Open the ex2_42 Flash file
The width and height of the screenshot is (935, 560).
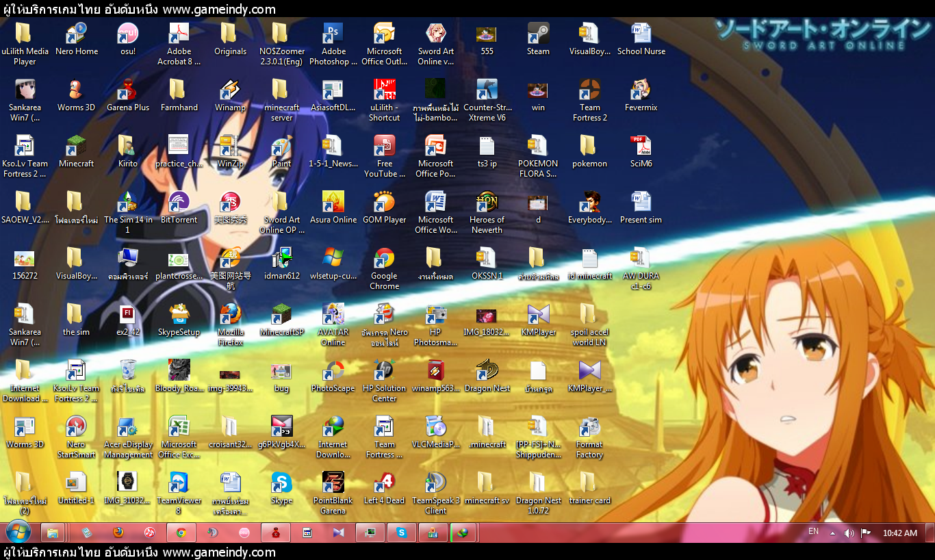tap(128, 320)
